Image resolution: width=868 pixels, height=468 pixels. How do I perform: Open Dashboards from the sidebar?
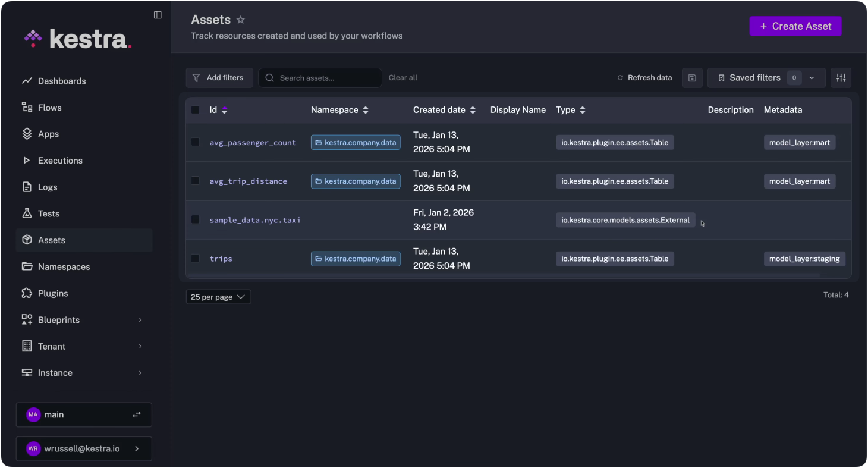pos(62,81)
